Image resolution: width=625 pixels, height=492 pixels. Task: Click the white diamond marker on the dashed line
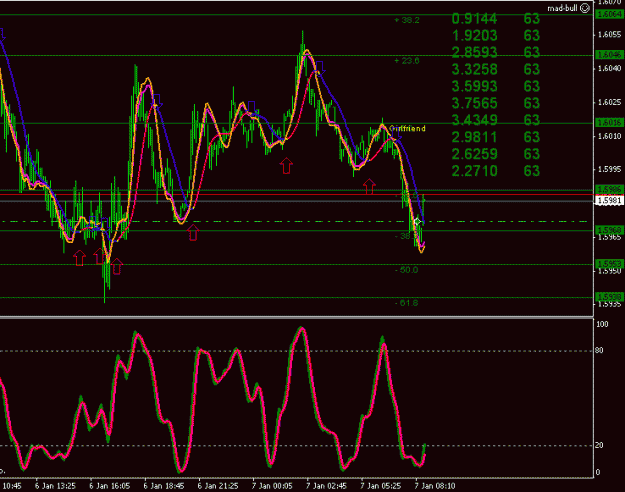click(x=417, y=221)
